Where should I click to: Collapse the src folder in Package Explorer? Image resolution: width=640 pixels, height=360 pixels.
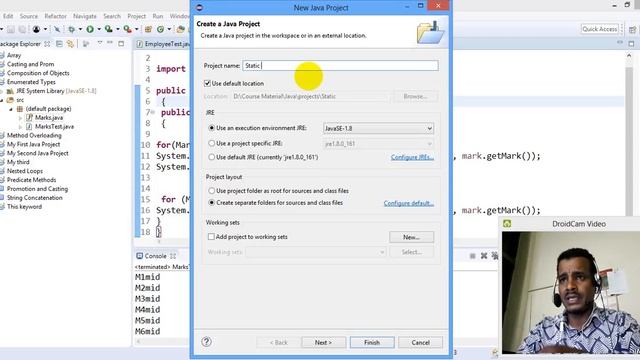(x=2, y=100)
